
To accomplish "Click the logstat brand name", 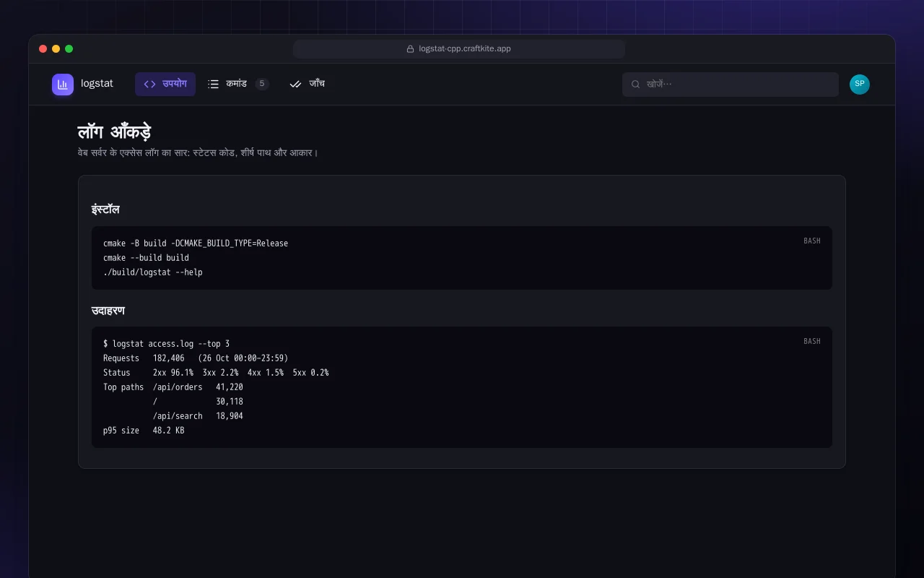I will [x=97, y=84].
